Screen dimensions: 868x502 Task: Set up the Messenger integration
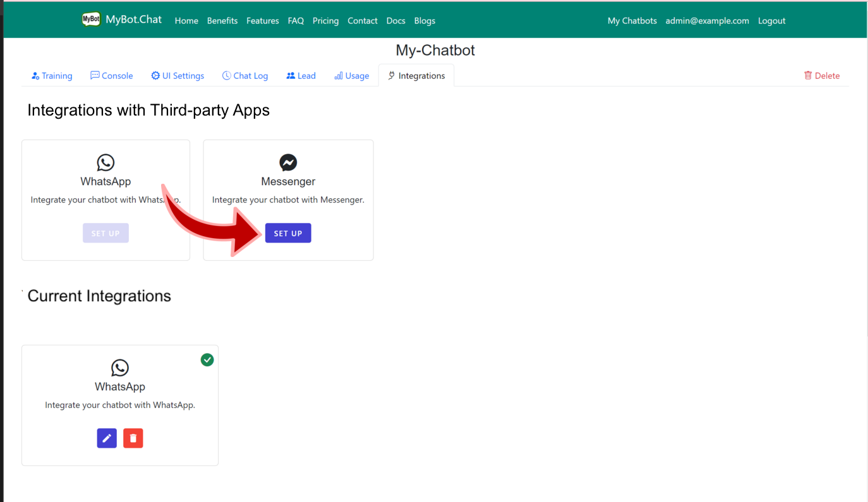coord(288,232)
